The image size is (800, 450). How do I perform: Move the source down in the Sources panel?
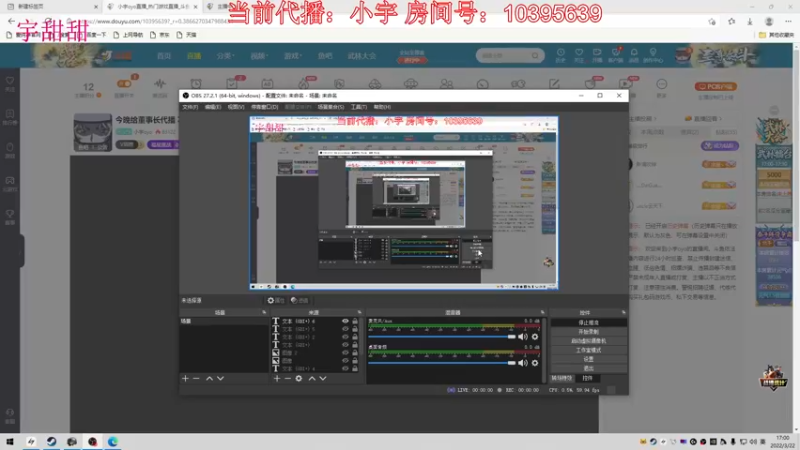(x=323, y=379)
